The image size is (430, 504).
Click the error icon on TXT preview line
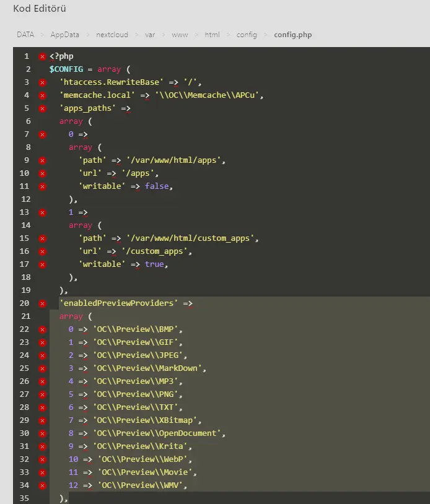tap(42, 408)
